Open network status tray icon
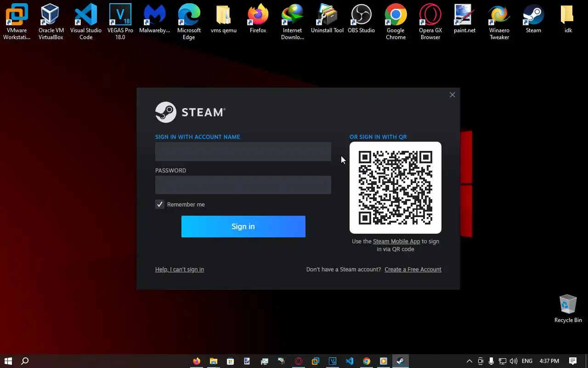This screenshot has height=368, width=588. [x=503, y=361]
